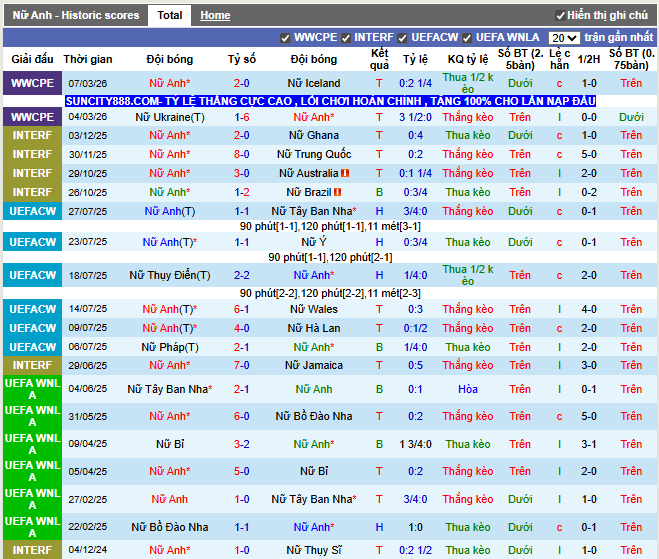Uncheck the UEFA WNLA filter checkbox
Viewport: 659px width, 559px height.
click(x=468, y=38)
